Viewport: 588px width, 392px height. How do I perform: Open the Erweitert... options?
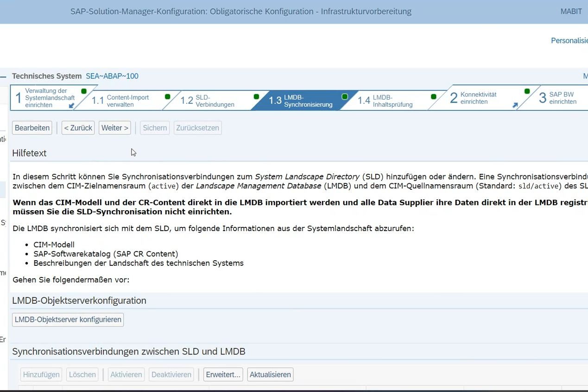223,375
